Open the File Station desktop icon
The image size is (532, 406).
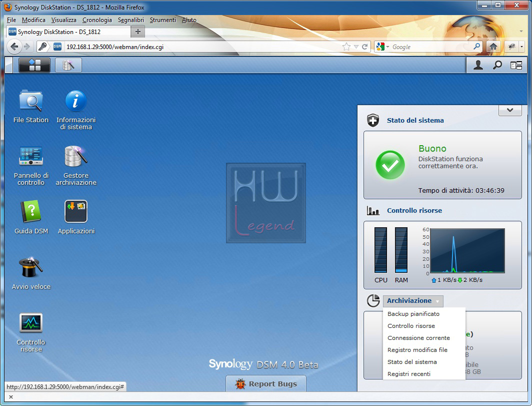coord(31,106)
